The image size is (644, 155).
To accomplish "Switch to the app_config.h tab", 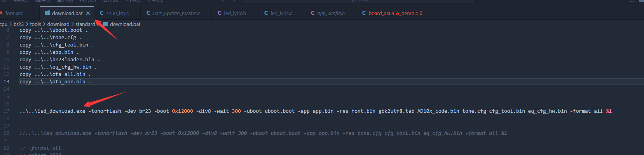I will click(x=331, y=13).
